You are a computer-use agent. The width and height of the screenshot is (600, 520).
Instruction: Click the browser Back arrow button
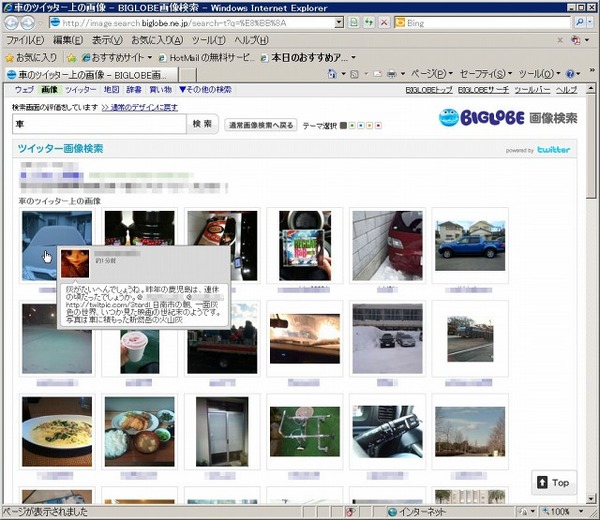pyautogui.click(x=11, y=23)
